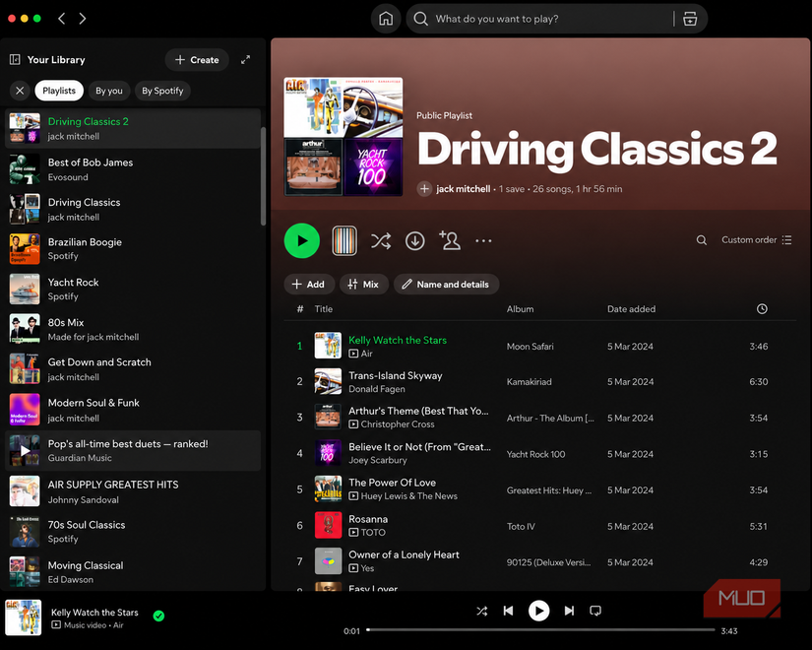Screen dimensions: 812x650
Task: Open the Browse icon in search bar
Action: [690, 19]
